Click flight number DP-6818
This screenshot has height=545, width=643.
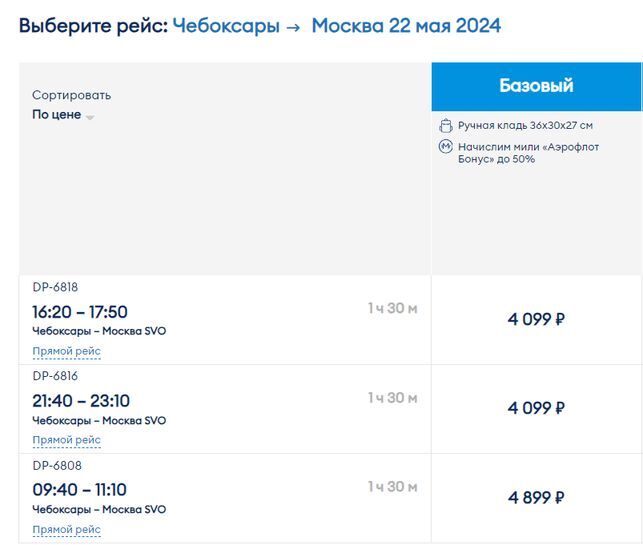pos(55,287)
